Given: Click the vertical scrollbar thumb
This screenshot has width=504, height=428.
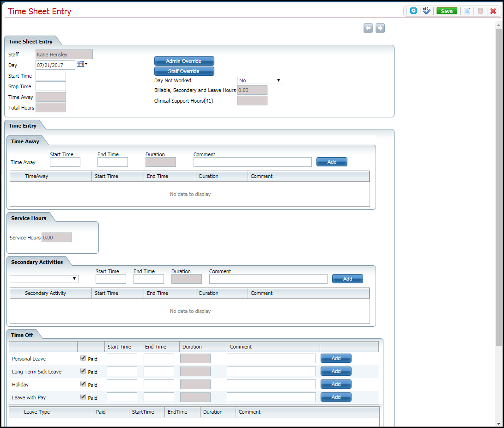Looking at the screenshot, I should click(498, 185).
